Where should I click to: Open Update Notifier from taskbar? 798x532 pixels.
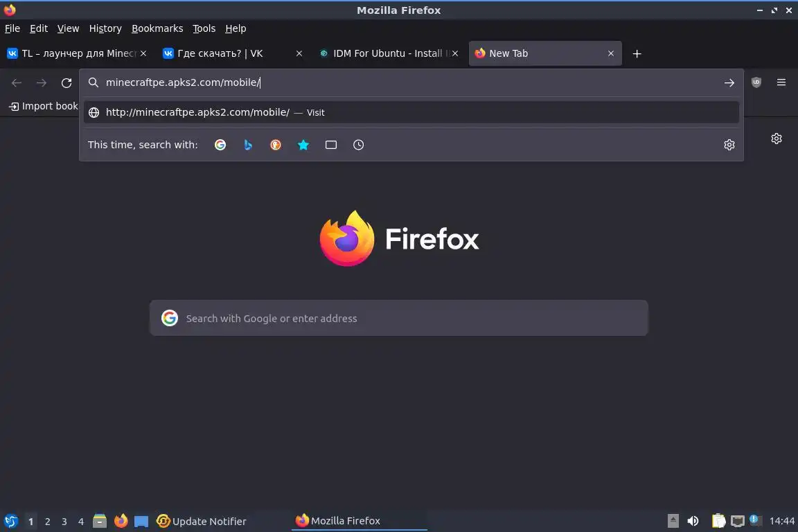pos(202,522)
